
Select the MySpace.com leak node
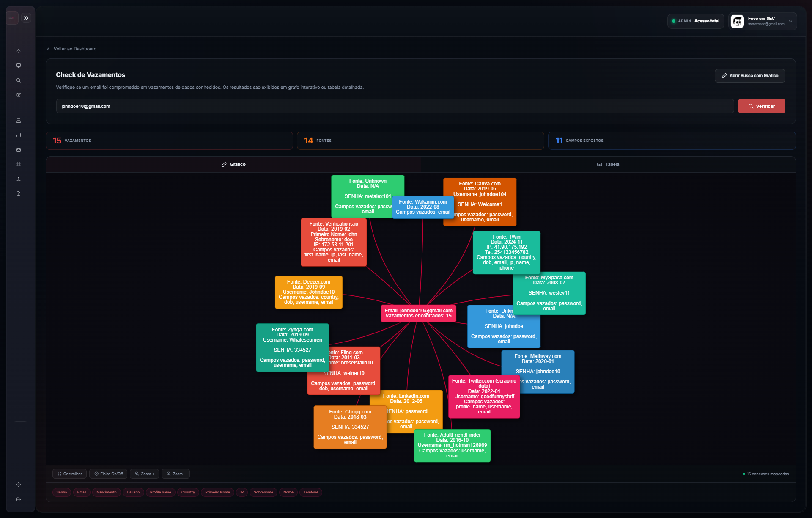coord(549,293)
